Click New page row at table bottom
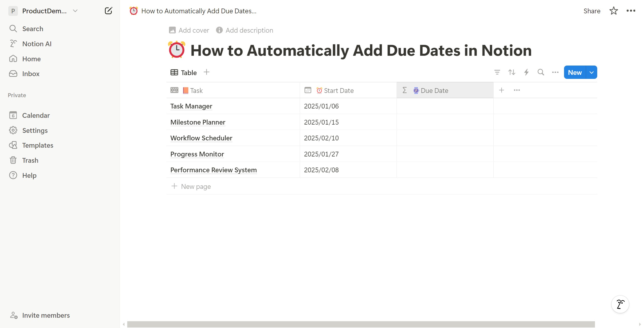 (382, 186)
